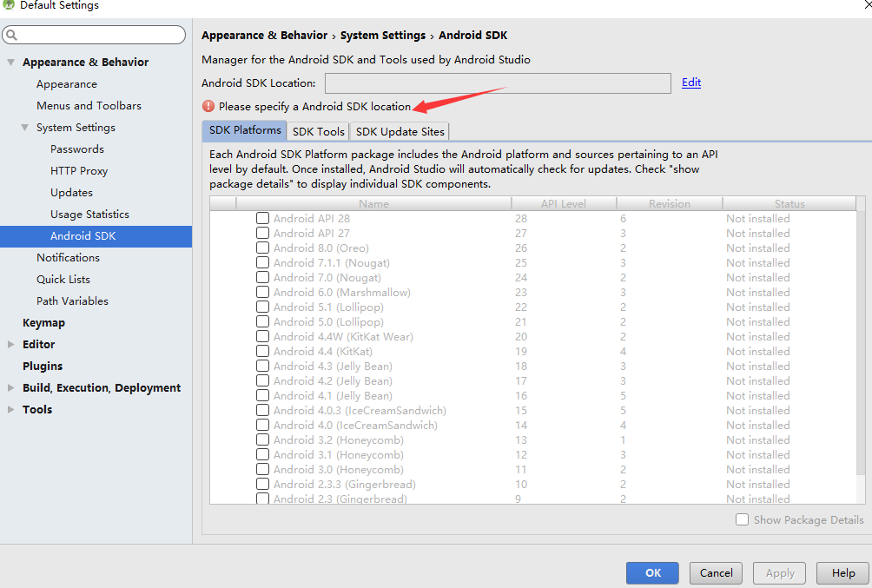Tick the Android 7.1.1 (Nougat) checkbox
The height and width of the screenshot is (588, 872).
[x=262, y=262]
